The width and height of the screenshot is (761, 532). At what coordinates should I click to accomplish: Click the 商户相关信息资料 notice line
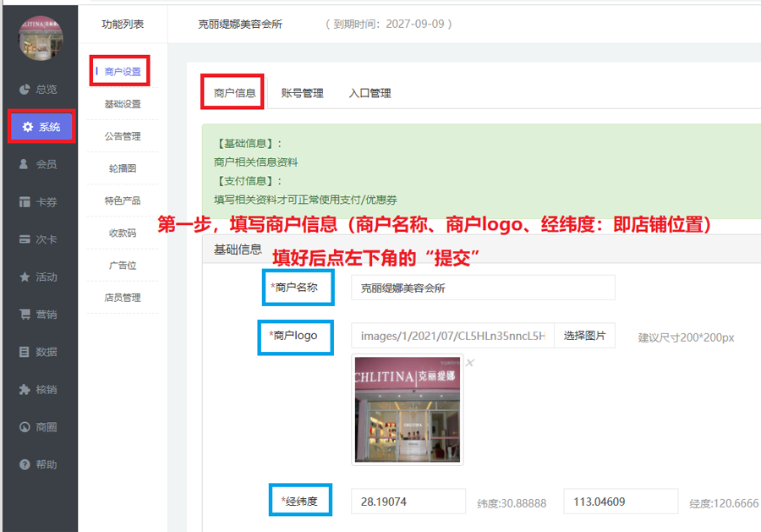click(x=255, y=162)
